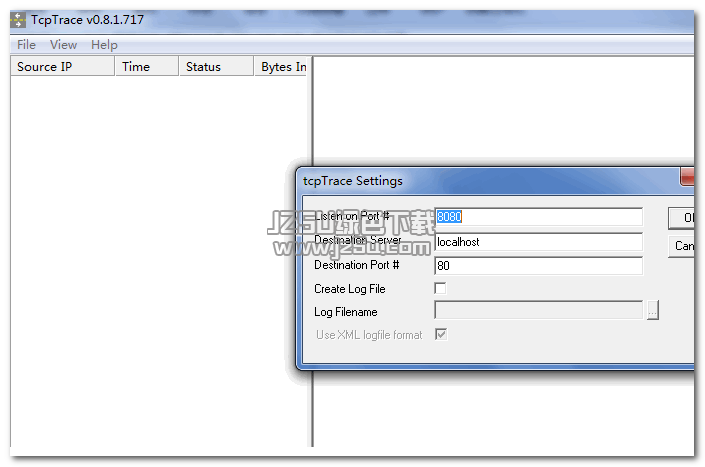Dismiss the dialog with Cancel button

(681, 246)
